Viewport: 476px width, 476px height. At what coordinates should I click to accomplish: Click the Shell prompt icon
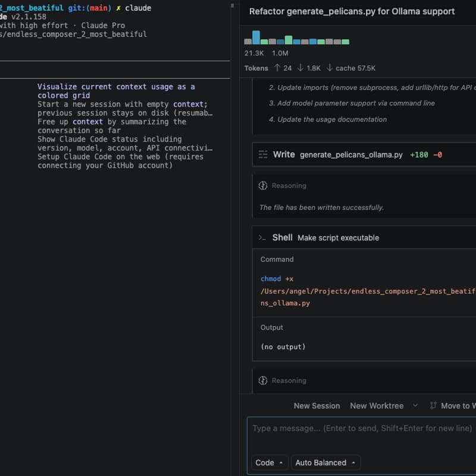tap(262, 237)
